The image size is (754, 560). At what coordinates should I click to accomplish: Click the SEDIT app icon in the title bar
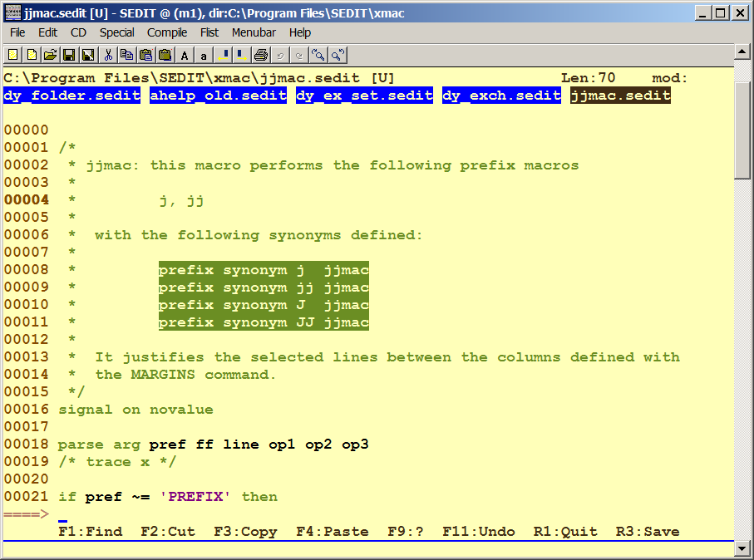(x=13, y=13)
